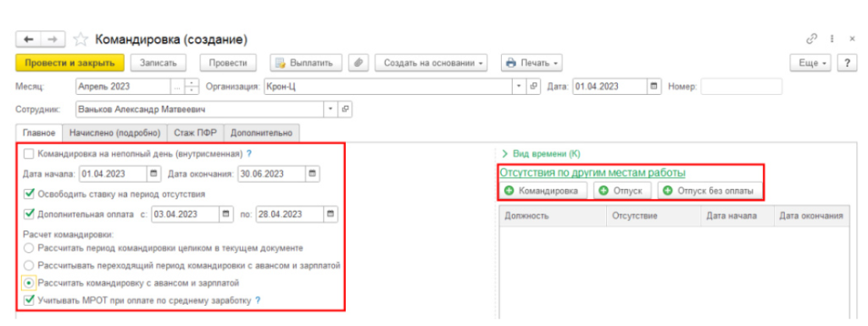
Task: Show help for МРОТ option
Action: (x=258, y=301)
